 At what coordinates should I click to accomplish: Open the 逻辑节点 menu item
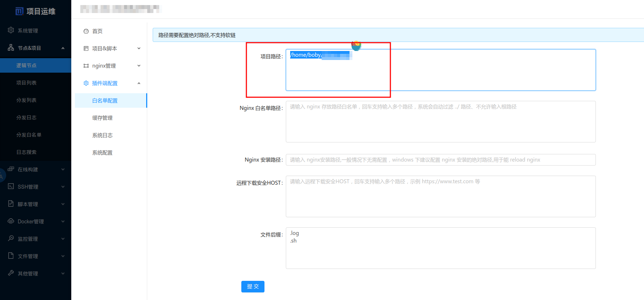pos(26,65)
